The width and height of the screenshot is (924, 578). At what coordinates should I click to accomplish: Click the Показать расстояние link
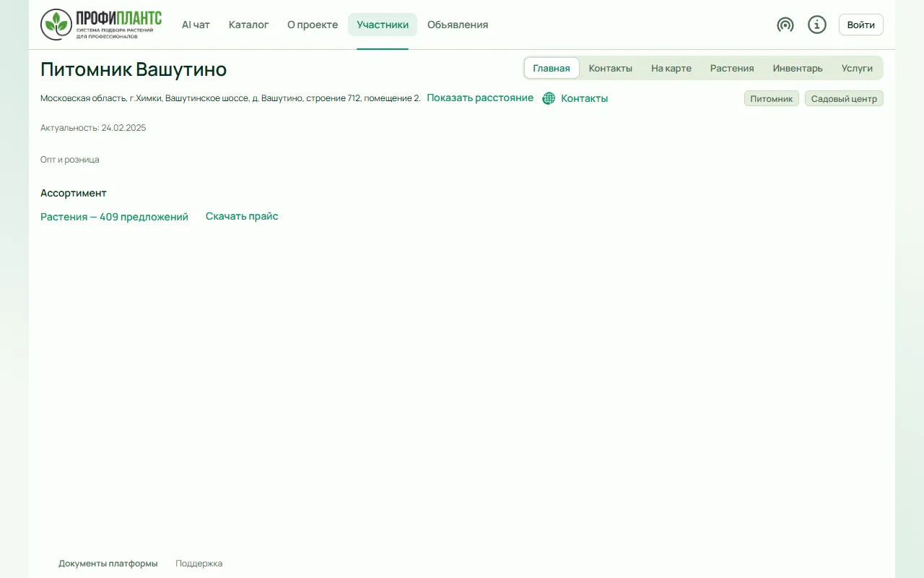[x=480, y=98]
